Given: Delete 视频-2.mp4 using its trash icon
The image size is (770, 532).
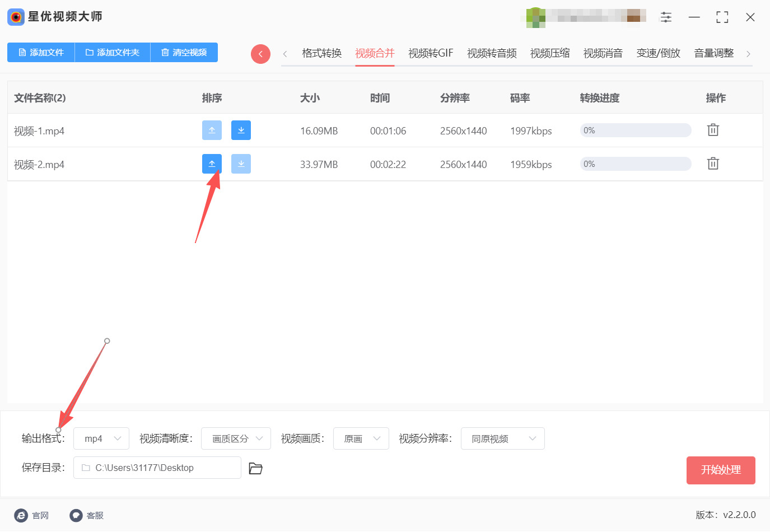Looking at the screenshot, I should click(713, 164).
